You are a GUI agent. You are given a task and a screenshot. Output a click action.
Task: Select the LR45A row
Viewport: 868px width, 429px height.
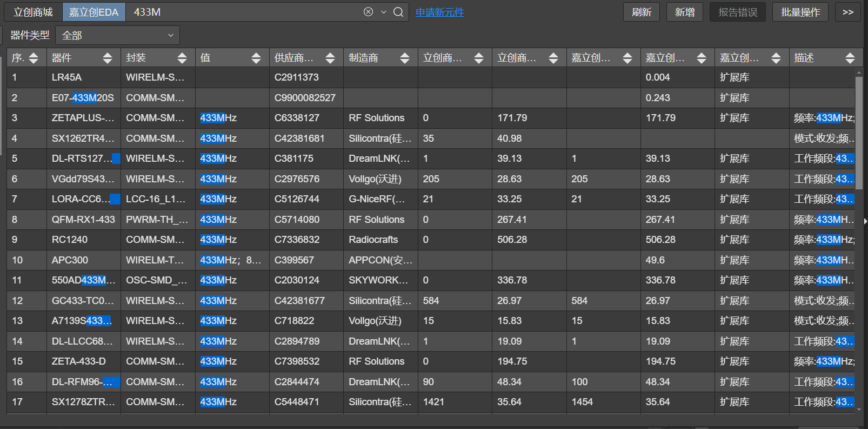(x=431, y=77)
